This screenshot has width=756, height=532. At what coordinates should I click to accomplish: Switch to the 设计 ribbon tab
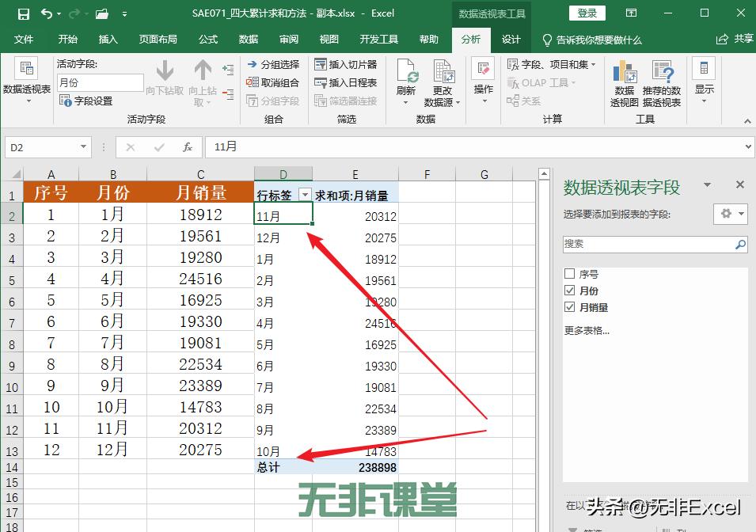511,40
